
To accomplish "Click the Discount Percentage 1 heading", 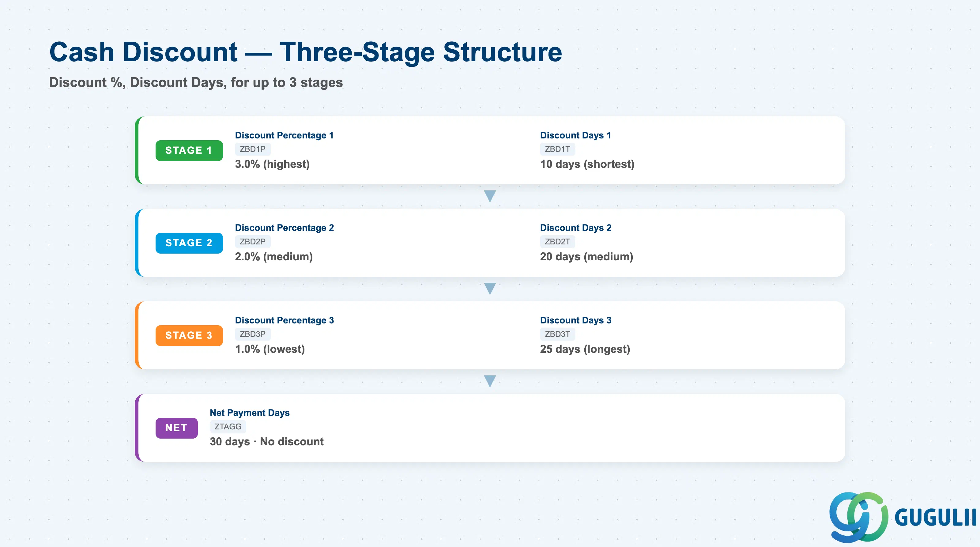I will pyautogui.click(x=284, y=135).
